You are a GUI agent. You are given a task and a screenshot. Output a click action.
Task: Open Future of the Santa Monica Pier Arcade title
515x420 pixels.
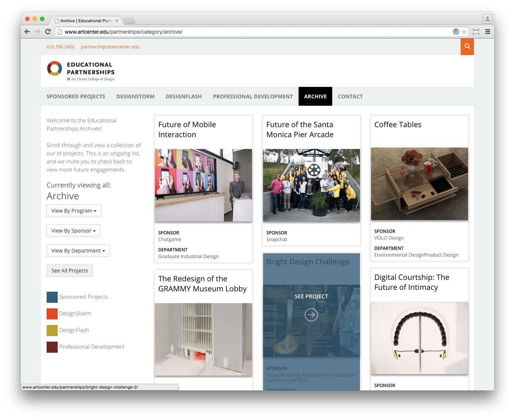[300, 129]
